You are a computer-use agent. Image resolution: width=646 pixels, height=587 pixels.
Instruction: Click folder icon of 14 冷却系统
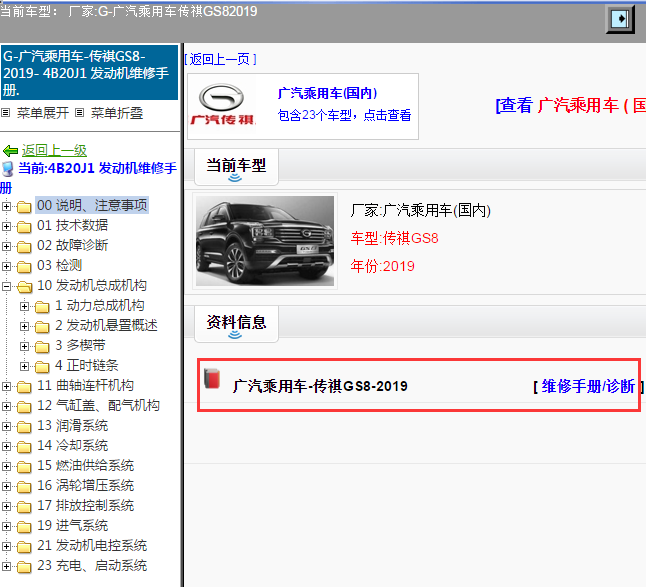click(24, 447)
